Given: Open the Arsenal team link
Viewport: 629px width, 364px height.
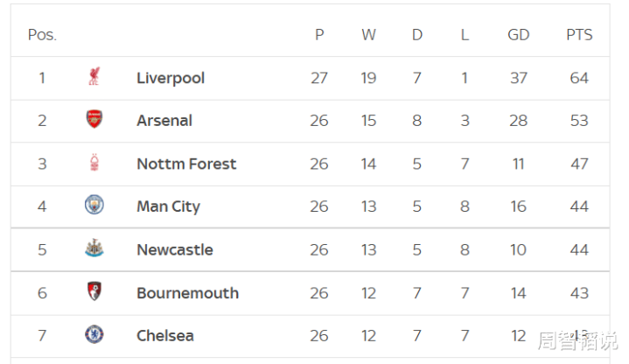Looking at the screenshot, I should click(x=164, y=121).
